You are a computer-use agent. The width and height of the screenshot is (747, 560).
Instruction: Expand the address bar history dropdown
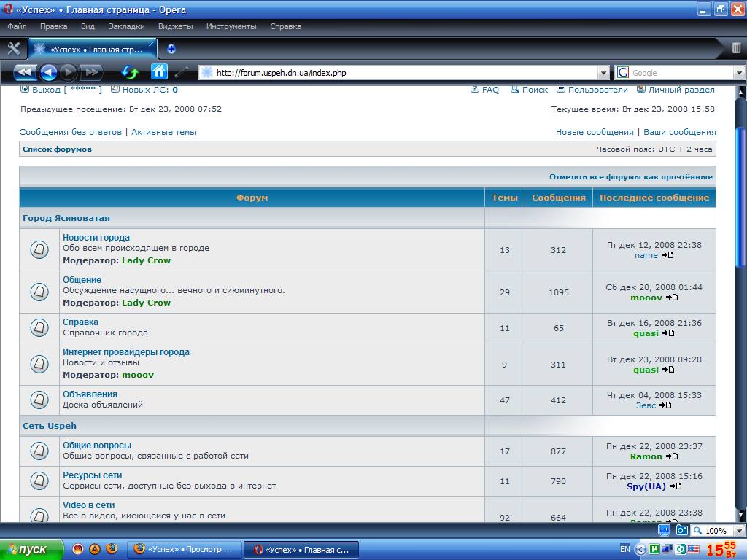tap(603, 73)
